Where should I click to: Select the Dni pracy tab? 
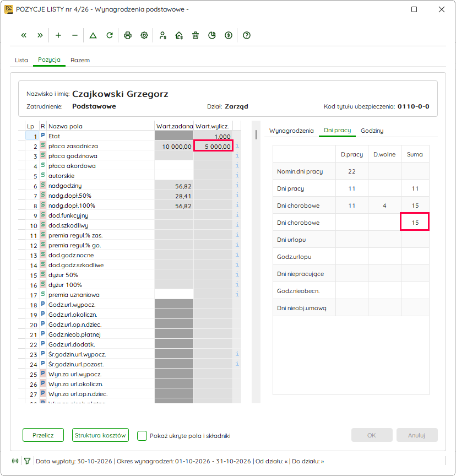337,130
